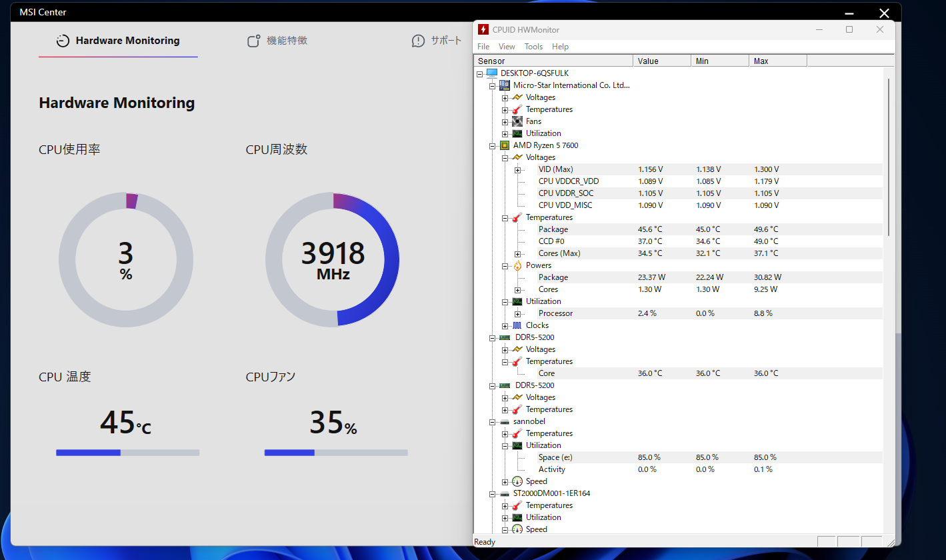Click the Sensor column header

(553, 61)
